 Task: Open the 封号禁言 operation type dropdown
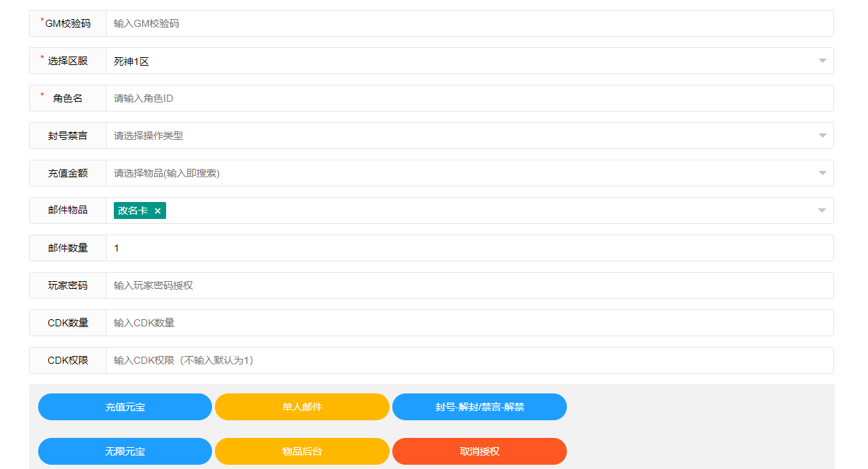[467, 136]
